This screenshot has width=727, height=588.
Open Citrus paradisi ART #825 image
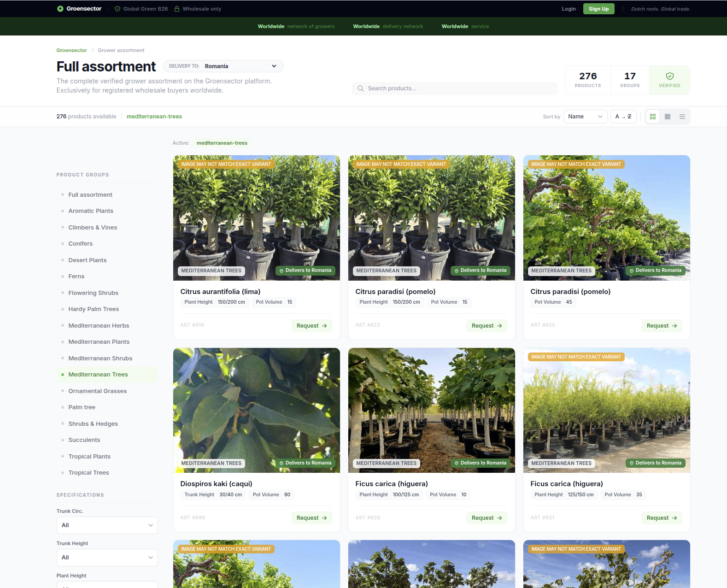607,218
